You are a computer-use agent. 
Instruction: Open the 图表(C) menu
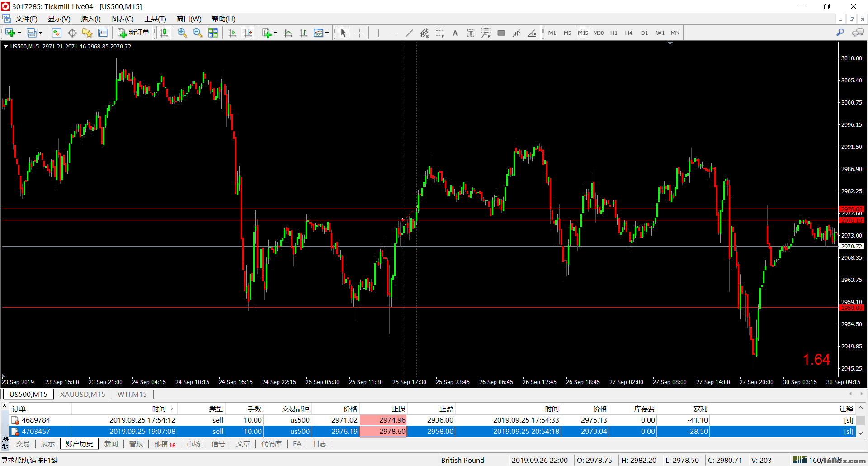pyautogui.click(x=123, y=19)
